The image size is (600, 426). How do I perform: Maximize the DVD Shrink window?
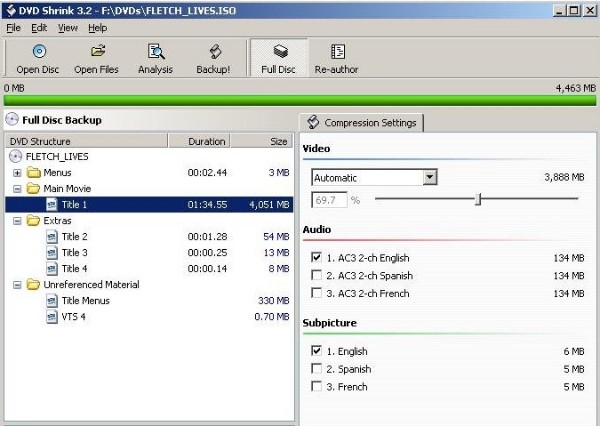pyautogui.click(x=574, y=10)
